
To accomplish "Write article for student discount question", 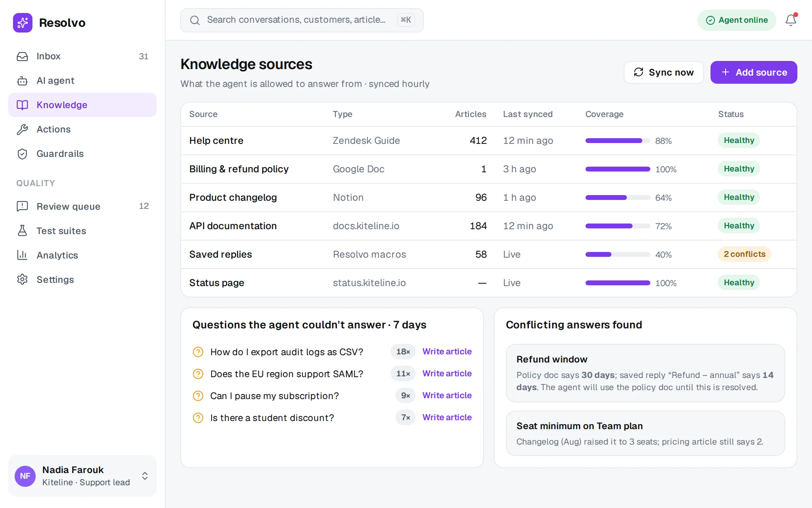I will click(x=447, y=417).
